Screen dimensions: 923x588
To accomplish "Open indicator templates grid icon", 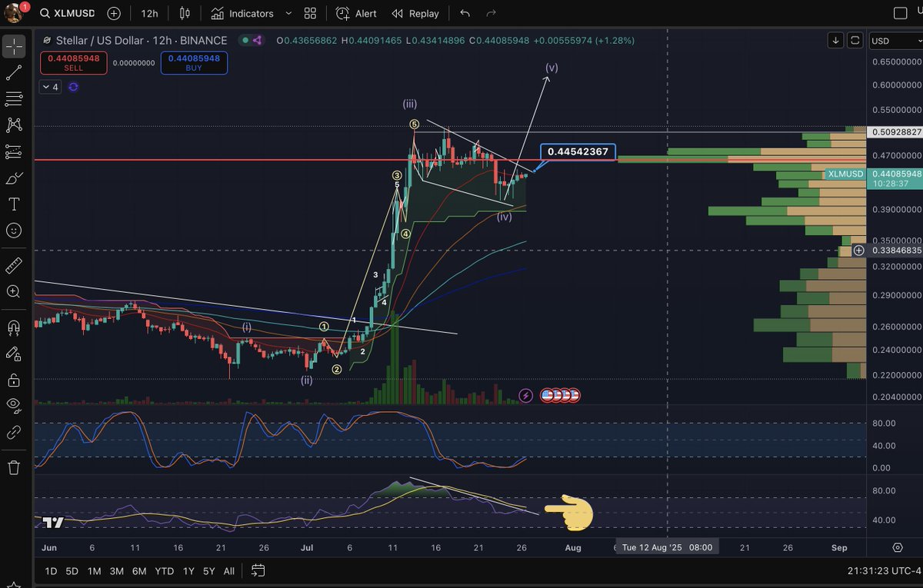I will 310,13.
